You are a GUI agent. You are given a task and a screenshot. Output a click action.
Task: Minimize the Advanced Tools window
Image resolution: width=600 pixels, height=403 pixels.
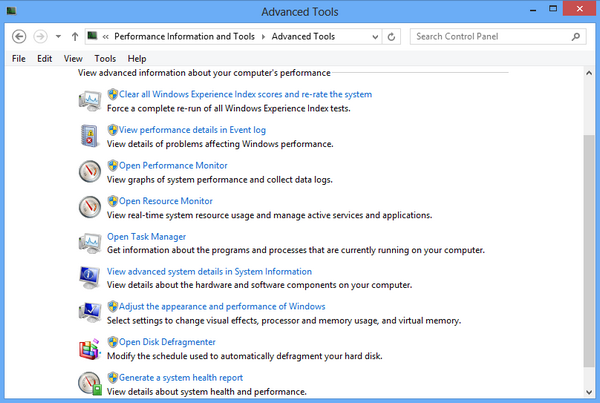pos(533,10)
